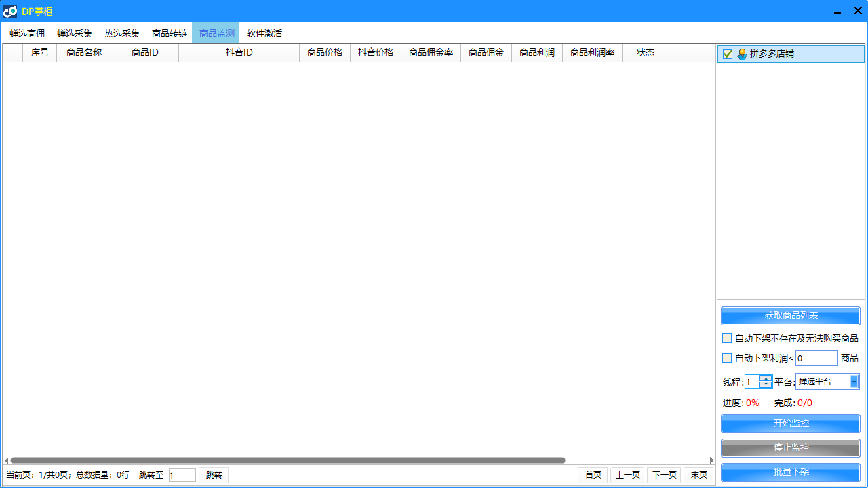Uncheck the 拼多多店铺 checkbox

[x=728, y=54]
